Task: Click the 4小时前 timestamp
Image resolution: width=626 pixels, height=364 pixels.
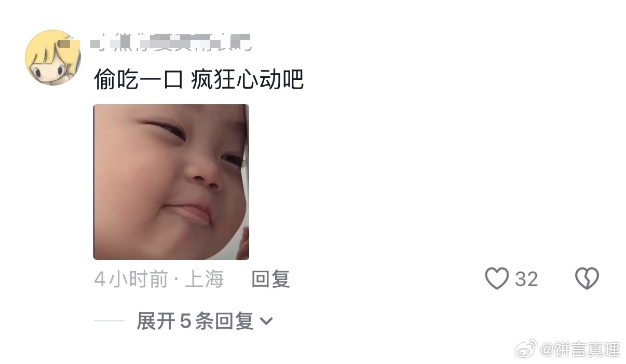Action: click(131, 279)
